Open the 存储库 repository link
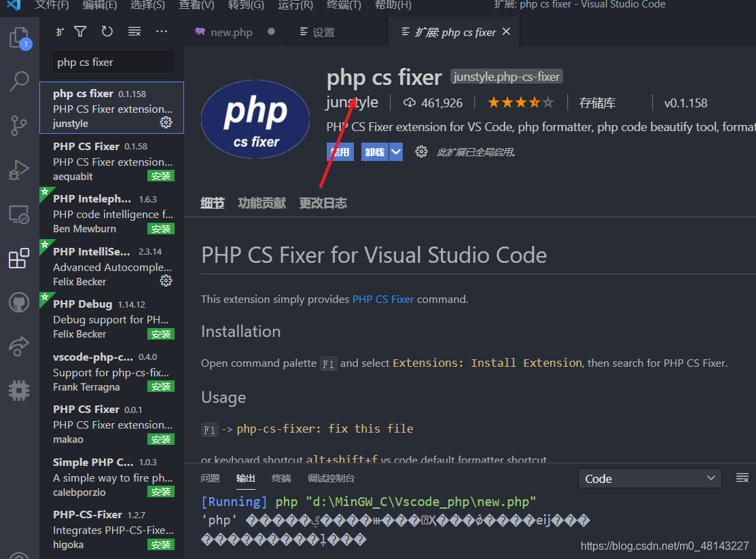Viewport: 756px width, 559px height. pos(597,103)
